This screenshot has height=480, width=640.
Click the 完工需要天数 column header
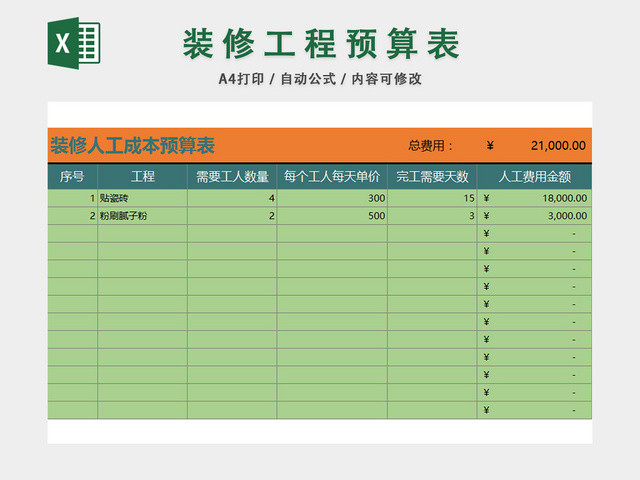432,177
